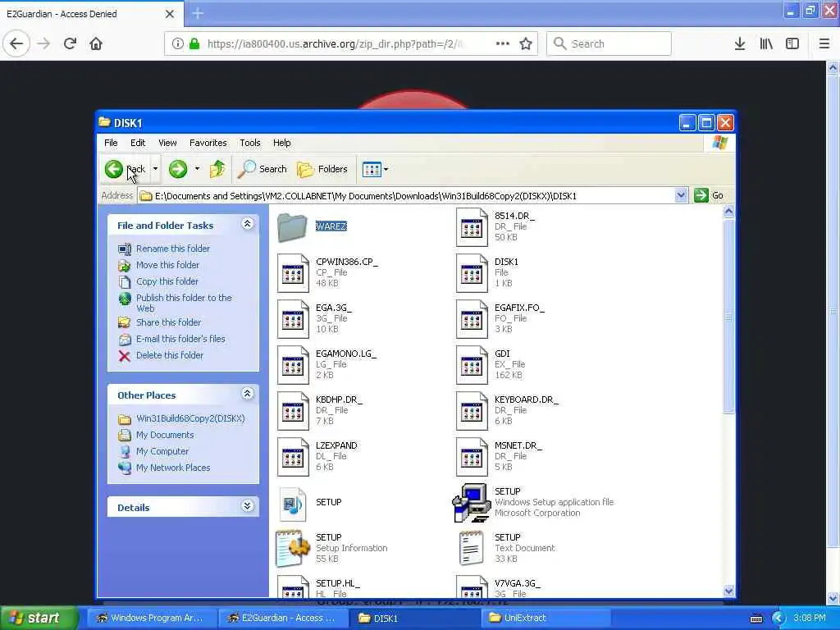Select the GDI file icon
The height and width of the screenshot is (630, 840).
click(x=472, y=365)
